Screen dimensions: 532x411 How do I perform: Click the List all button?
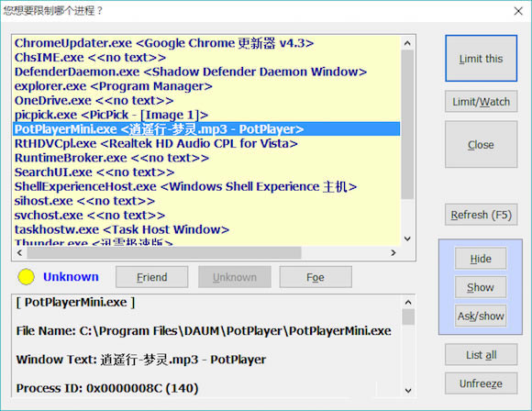pyautogui.click(x=482, y=355)
